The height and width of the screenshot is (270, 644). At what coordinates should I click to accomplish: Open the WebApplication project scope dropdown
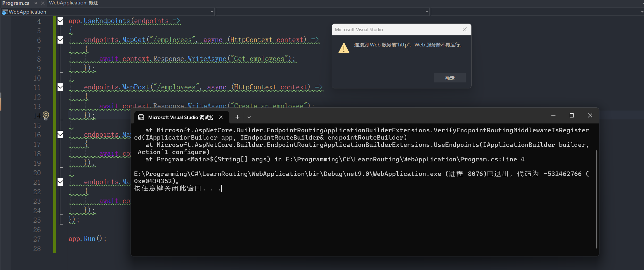tap(212, 12)
